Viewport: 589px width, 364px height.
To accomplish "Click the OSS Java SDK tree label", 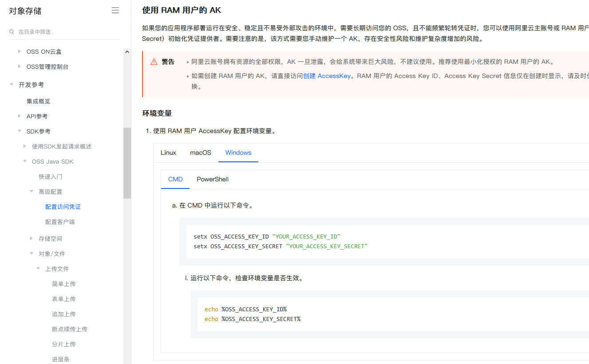I will [x=52, y=161].
